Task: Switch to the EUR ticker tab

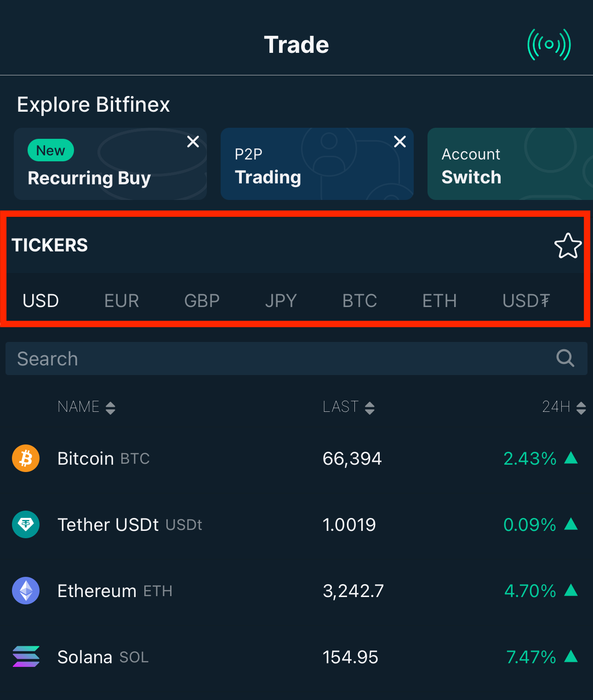Action: (x=121, y=301)
